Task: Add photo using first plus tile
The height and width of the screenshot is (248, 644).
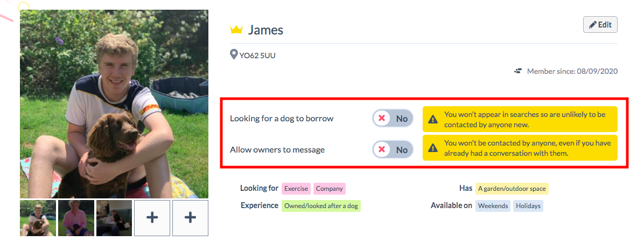Action: (x=152, y=218)
